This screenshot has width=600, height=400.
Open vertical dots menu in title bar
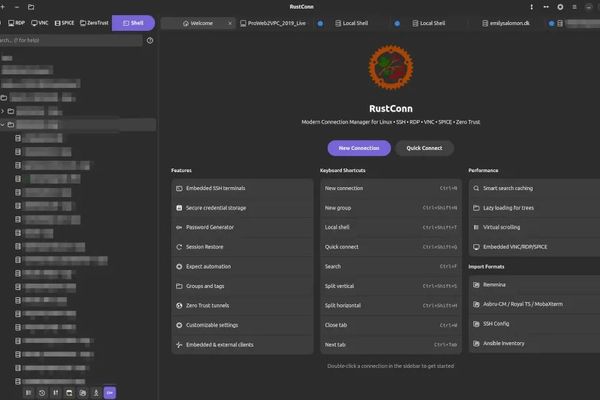532,7
